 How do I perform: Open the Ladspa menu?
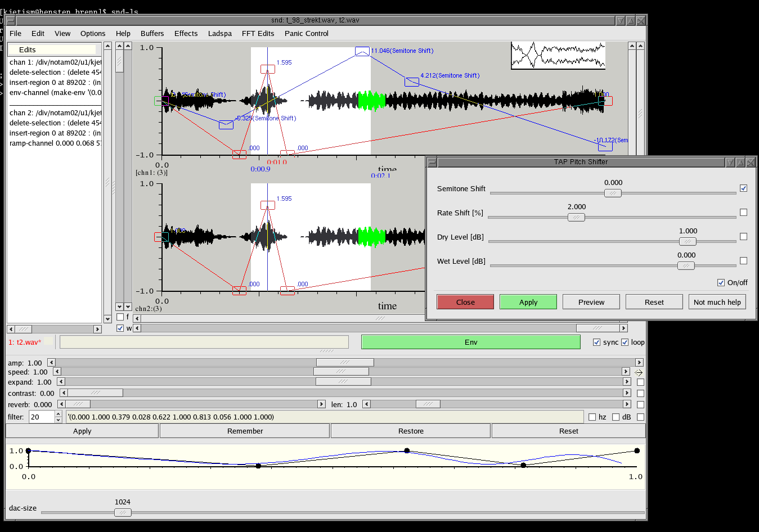point(219,34)
